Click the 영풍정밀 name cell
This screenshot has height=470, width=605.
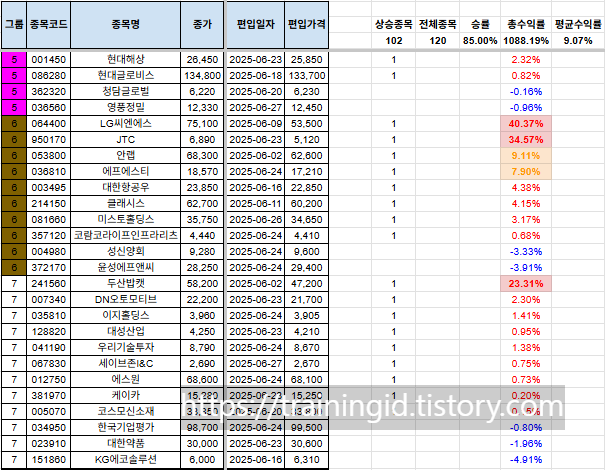point(125,108)
